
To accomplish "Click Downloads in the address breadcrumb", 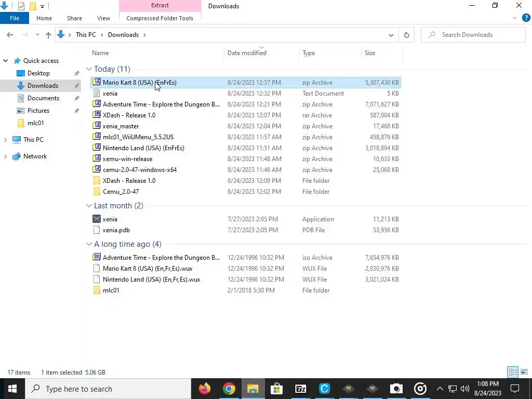I will [123, 35].
